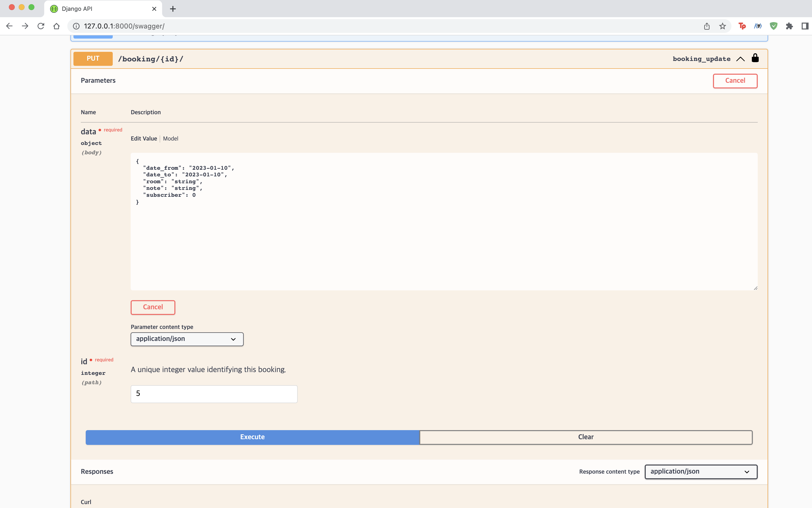Collapse the PUT booking section chevron

(x=740, y=59)
